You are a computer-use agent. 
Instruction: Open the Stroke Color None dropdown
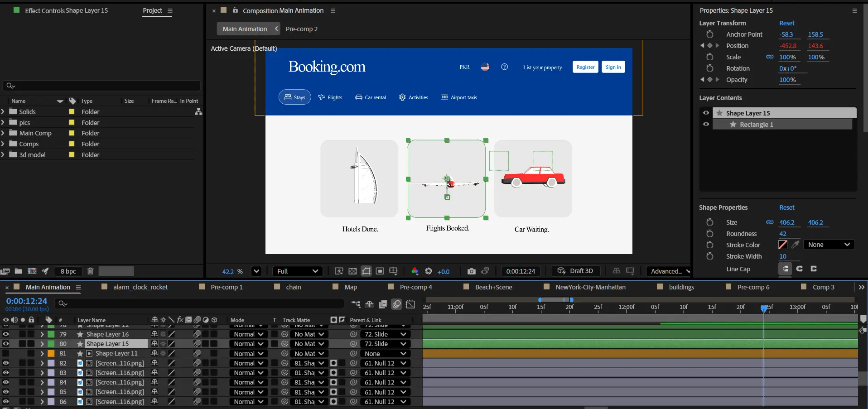tap(829, 245)
